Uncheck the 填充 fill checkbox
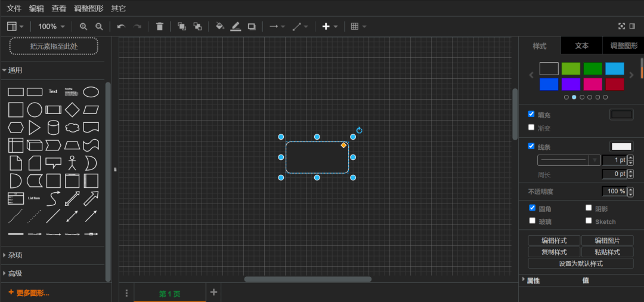 pos(531,114)
